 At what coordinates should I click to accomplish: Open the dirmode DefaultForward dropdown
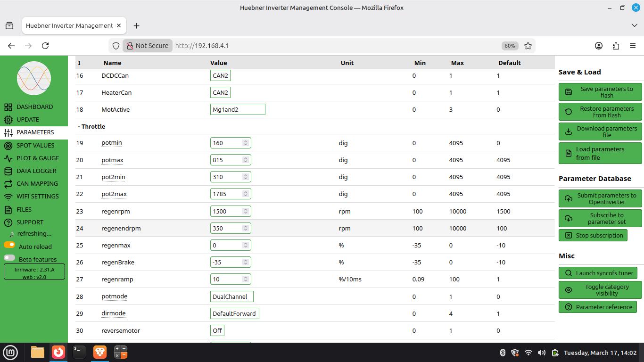(234, 313)
